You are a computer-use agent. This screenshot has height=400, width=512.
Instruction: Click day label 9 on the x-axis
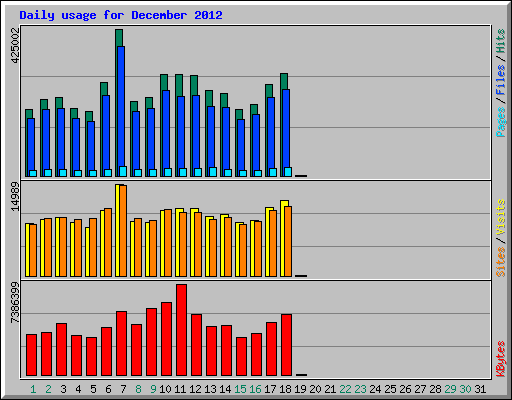153,389
